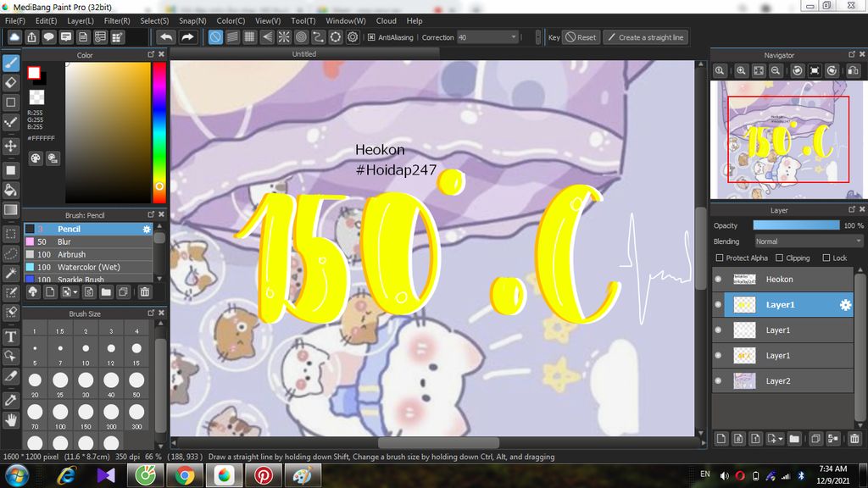Open Layer1 settings gear
Viewport: 868px width, 488px height.
pos(845,305)
